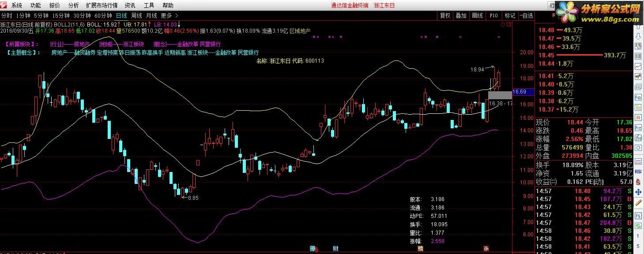
Task: Open the candlestick chart sidebar icon
Action: tap(638, 77)
